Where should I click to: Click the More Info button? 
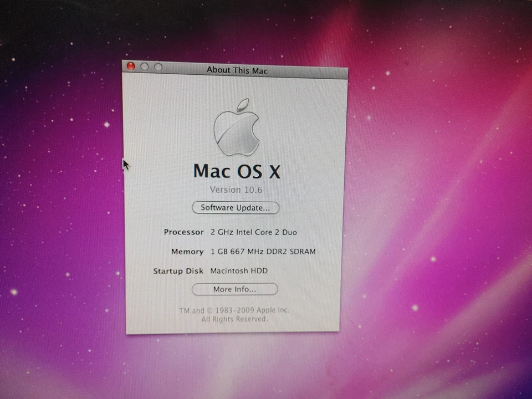[234, 289]
